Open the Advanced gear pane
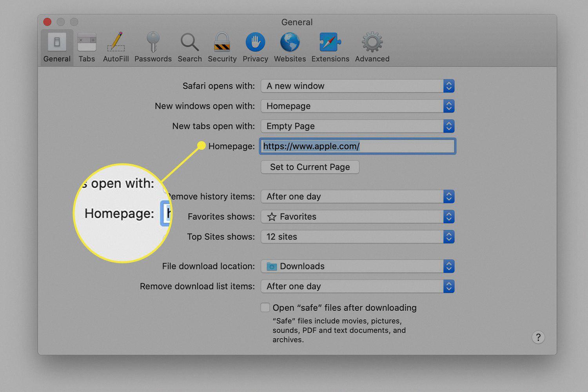 coord(372,47)
